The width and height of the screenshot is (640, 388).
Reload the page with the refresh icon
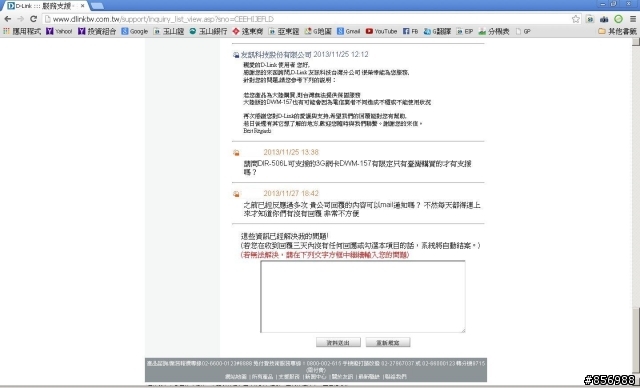coord(33,19)
